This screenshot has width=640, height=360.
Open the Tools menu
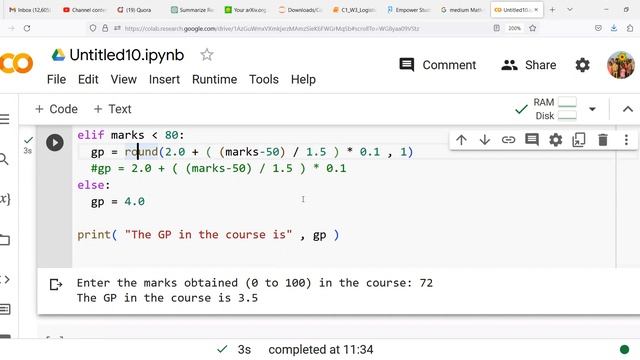click(x=264, y=79)
